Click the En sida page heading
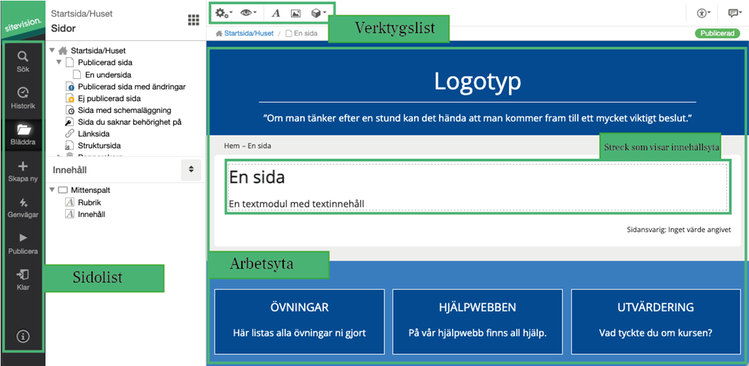 tap(257, 177)
